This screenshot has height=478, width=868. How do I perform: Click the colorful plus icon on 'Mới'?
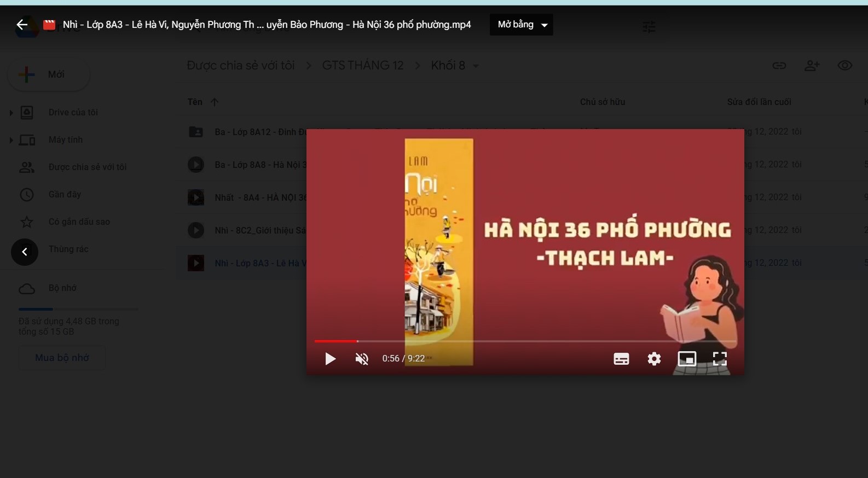click(26, 74)
